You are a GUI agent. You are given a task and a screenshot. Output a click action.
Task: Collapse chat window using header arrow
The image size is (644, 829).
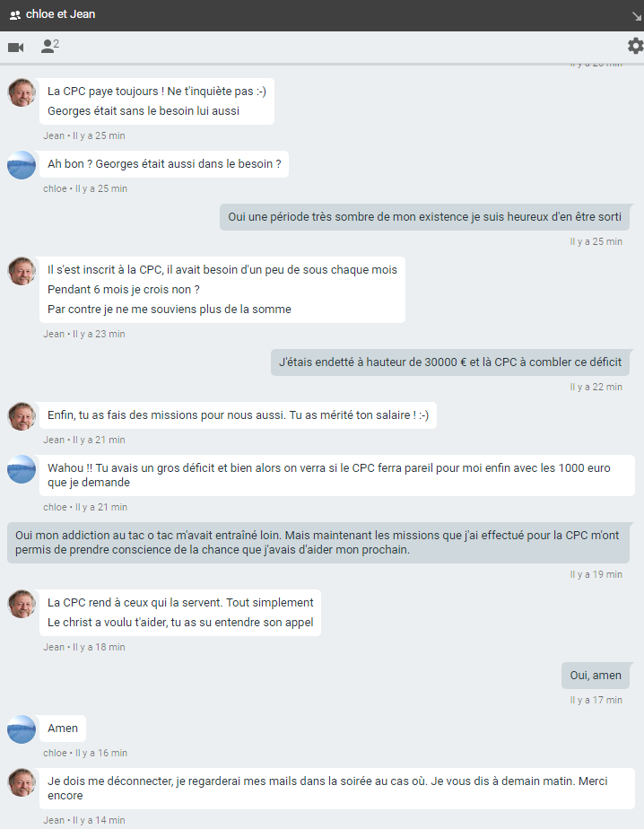click(x=636, y=15)
